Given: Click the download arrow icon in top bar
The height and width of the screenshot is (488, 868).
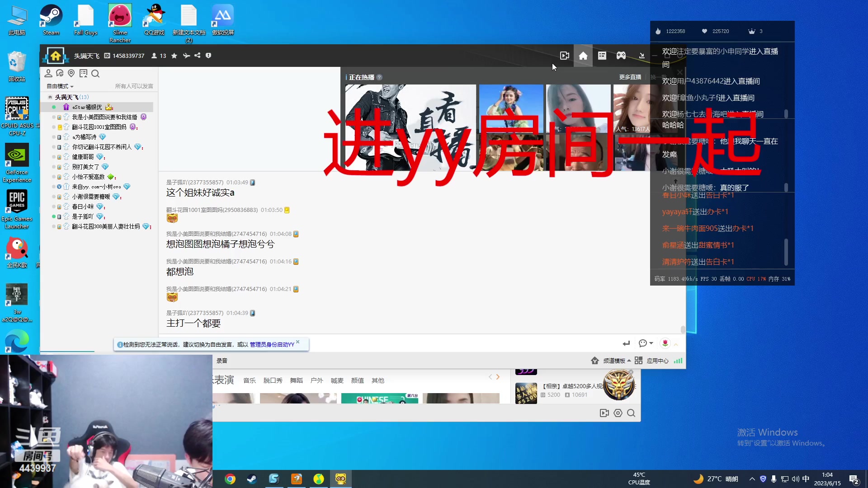Looking at the screenshot, I should [x=642, y=56].
